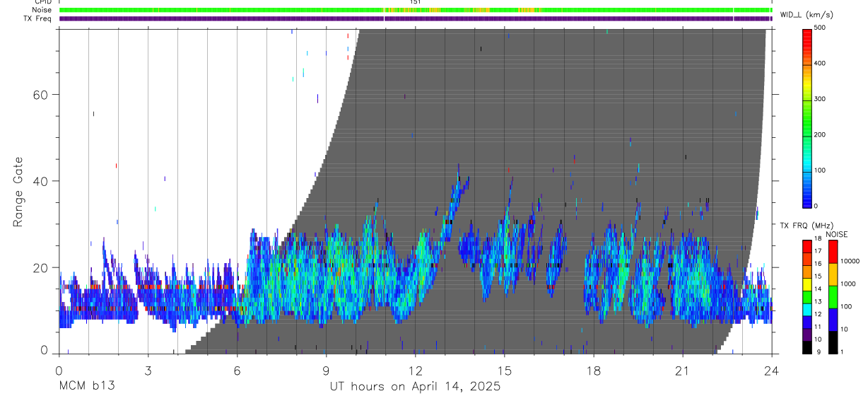Click the green noise strip above the plot
Viewport: 868px width, 401px height.
(x=416, y=10)
